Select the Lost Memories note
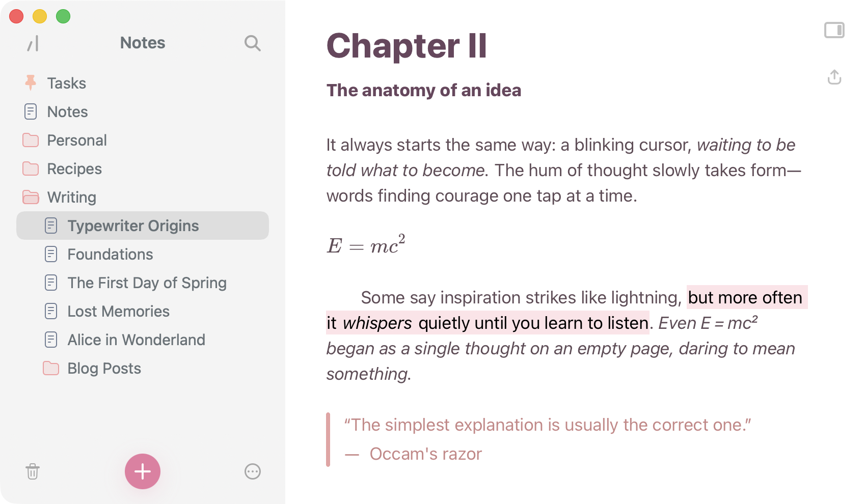Screen dimensions: 865x504 pyautogui.click(x=118, y=311)
